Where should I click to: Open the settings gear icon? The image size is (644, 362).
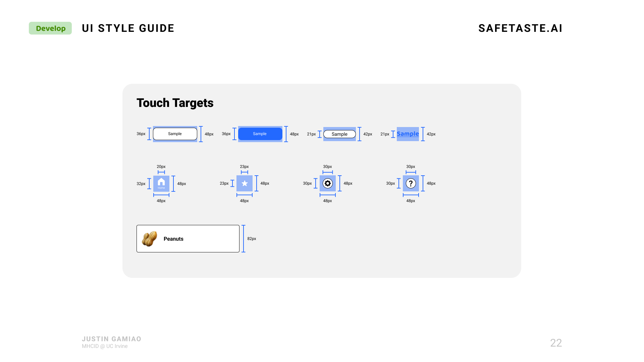click(x=328, y=183)
